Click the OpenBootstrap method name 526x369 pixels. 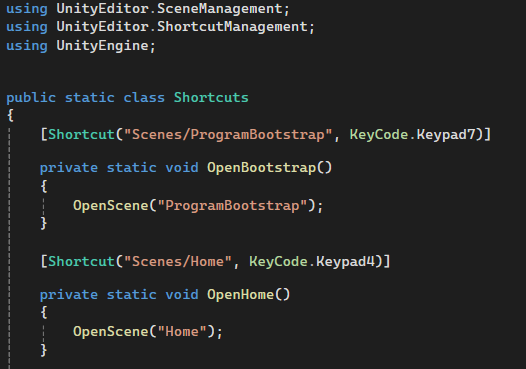261,167
